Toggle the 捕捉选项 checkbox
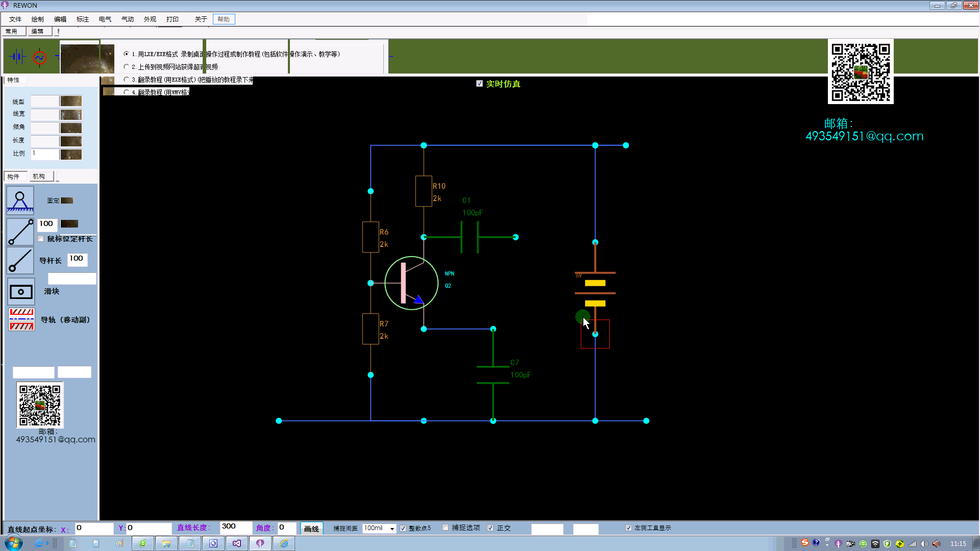The image size is (980, 551). click(445, 528)
